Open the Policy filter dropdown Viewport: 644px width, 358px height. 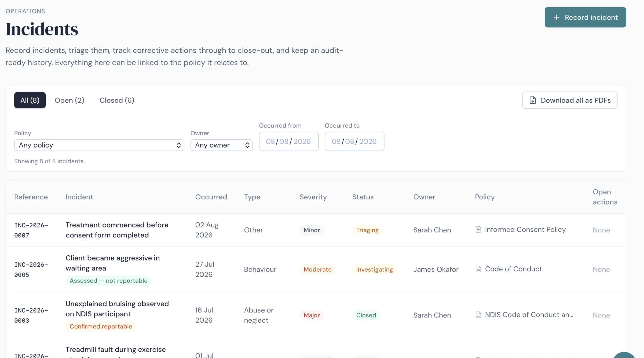click(x=99, y=145)
